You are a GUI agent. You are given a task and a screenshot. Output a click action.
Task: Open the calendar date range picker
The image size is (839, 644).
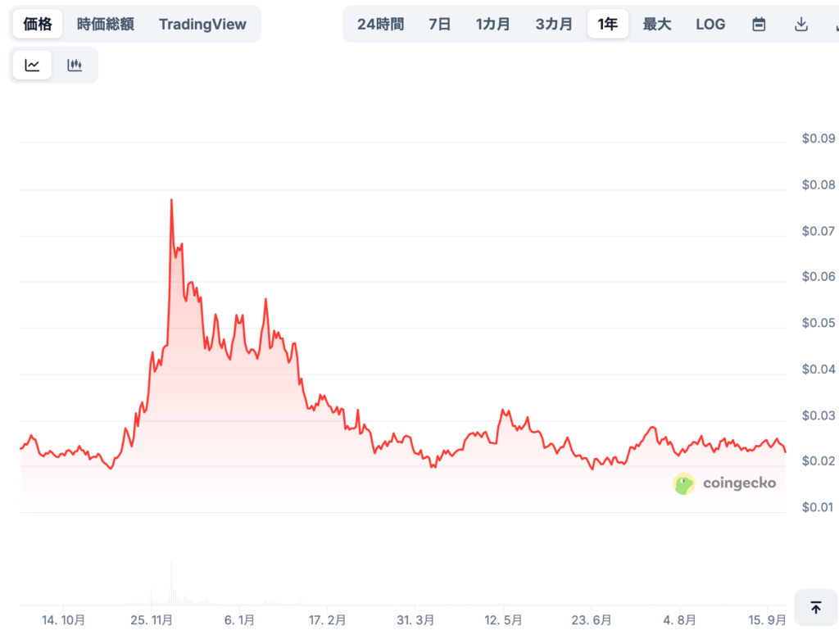759,24
